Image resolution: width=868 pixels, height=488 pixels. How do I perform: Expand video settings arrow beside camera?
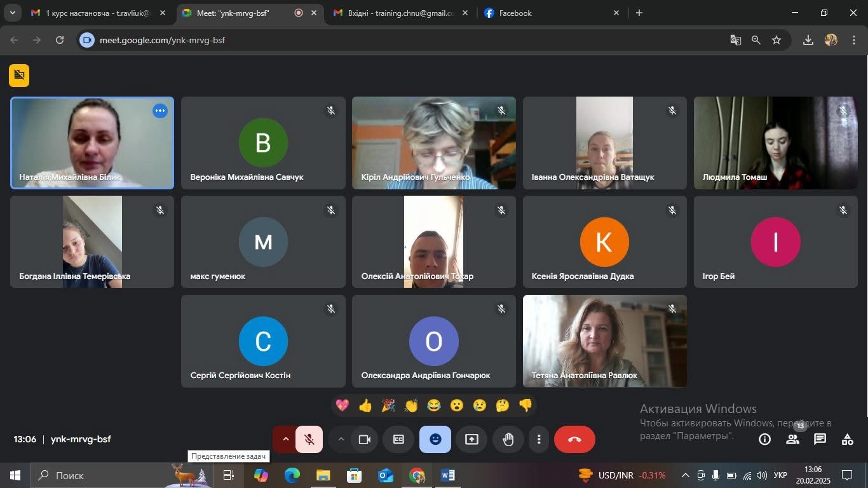[341, 439]
